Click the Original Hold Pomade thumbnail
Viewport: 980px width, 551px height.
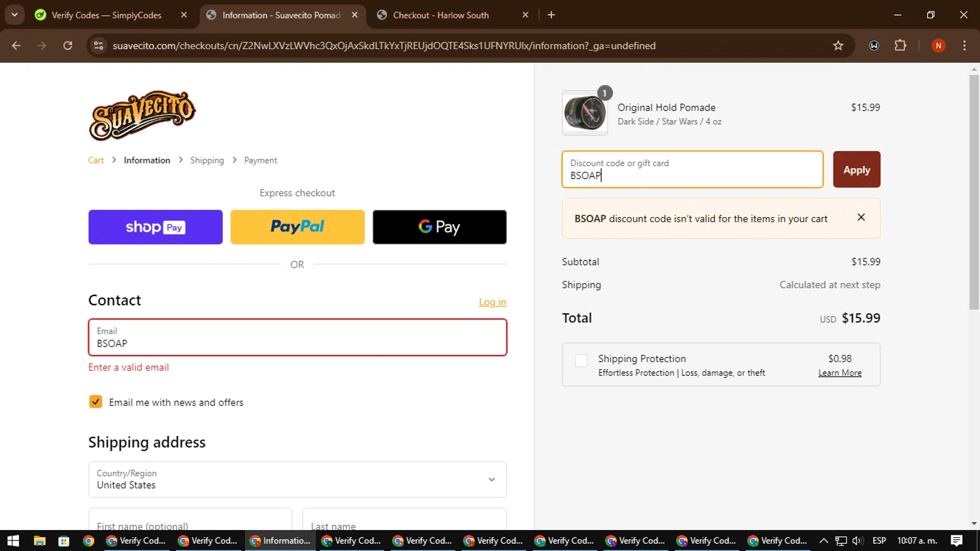[x=585, y=113]
